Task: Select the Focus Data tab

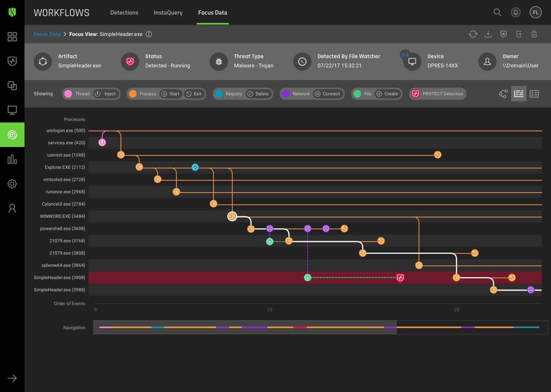Action: coord(213,13)
